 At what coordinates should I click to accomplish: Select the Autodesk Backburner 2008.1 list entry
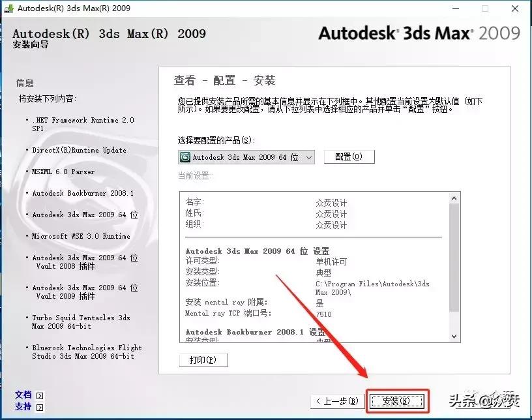pyautogui.click(x=83, y=193)
